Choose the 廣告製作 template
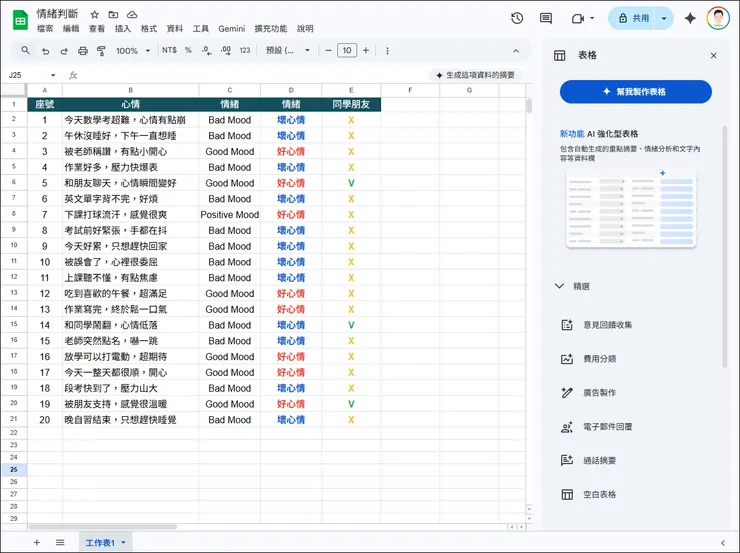This screenshot has height=553, width=740. (589, 393)
